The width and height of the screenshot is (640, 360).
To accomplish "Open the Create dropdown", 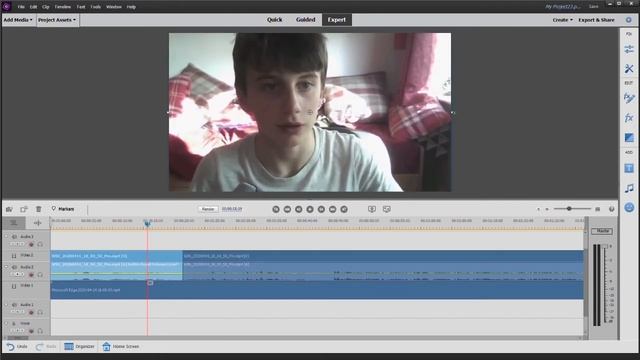I will click(562, 20).
